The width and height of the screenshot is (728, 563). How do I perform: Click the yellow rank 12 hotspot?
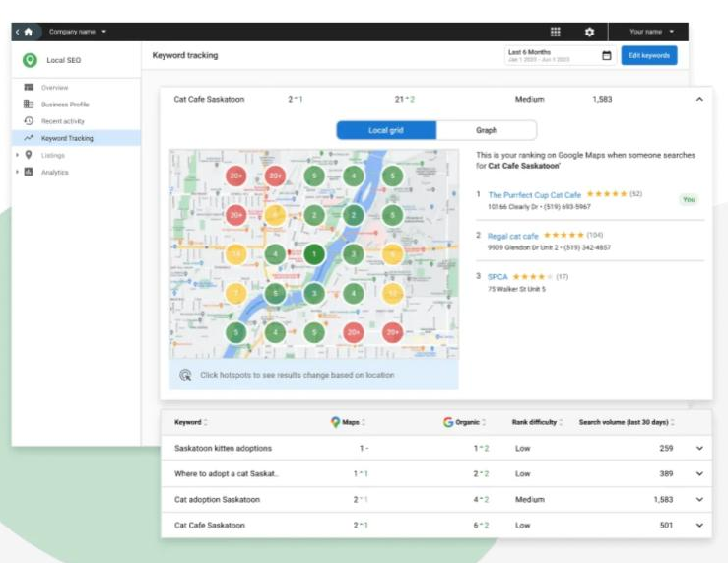tap(392, 293)
